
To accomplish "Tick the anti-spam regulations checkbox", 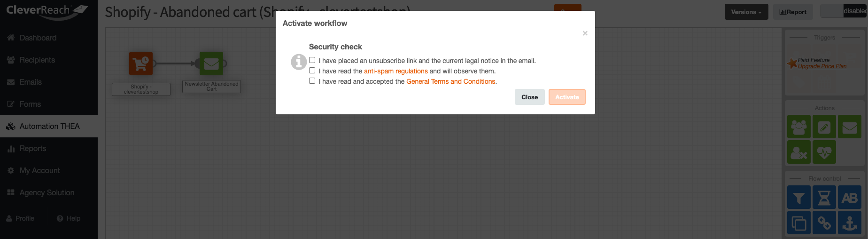I will [312, 71].
